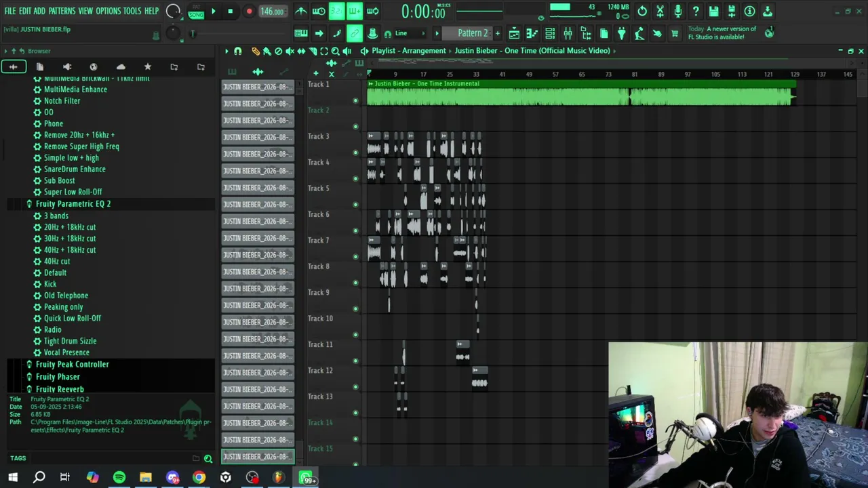Viewport: 868px width, 488px height.
Task: Click the Playlist - Arrangement breadcrumb
Action: (408, 51)
